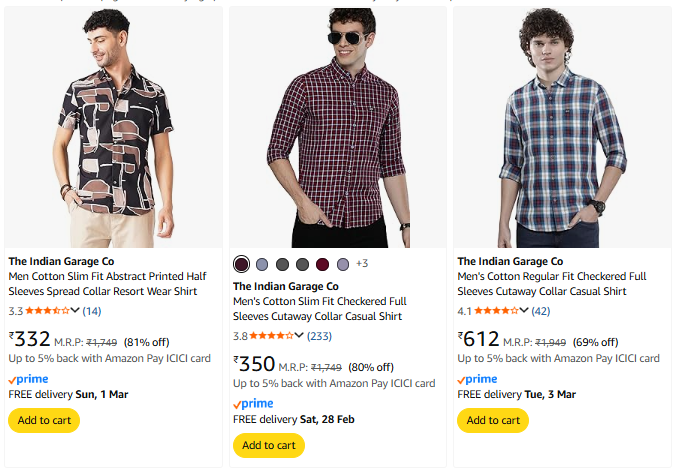
Task: Show more colors via +3 link
Action: pos(362,264)
